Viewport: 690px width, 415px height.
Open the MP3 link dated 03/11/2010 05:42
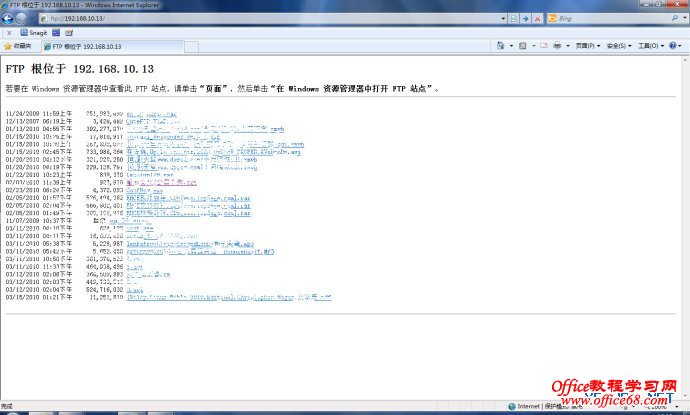200,251
